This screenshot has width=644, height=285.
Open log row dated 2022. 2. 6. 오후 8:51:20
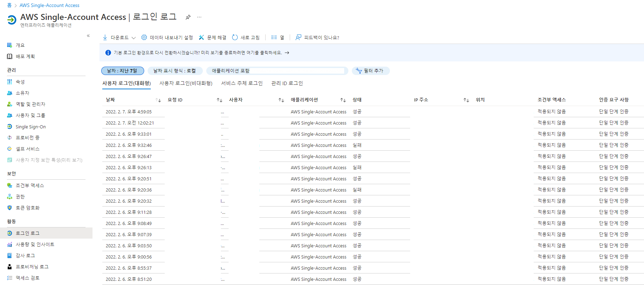(373, 279)
